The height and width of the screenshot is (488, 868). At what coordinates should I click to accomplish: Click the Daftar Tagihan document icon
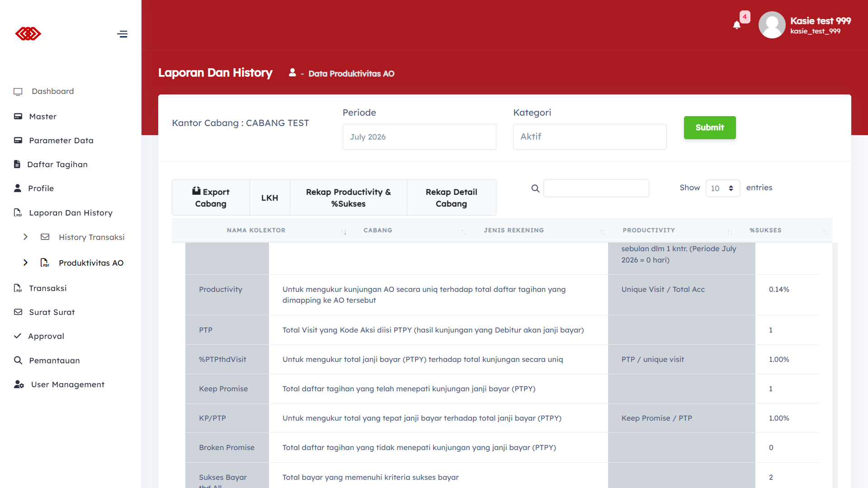pyautogui.click(x=17, y=164)
